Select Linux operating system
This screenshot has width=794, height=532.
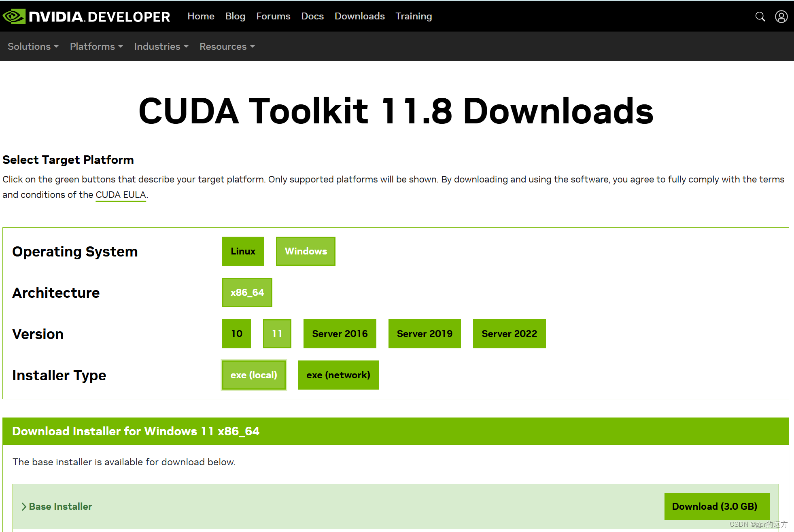coord(243,251)
